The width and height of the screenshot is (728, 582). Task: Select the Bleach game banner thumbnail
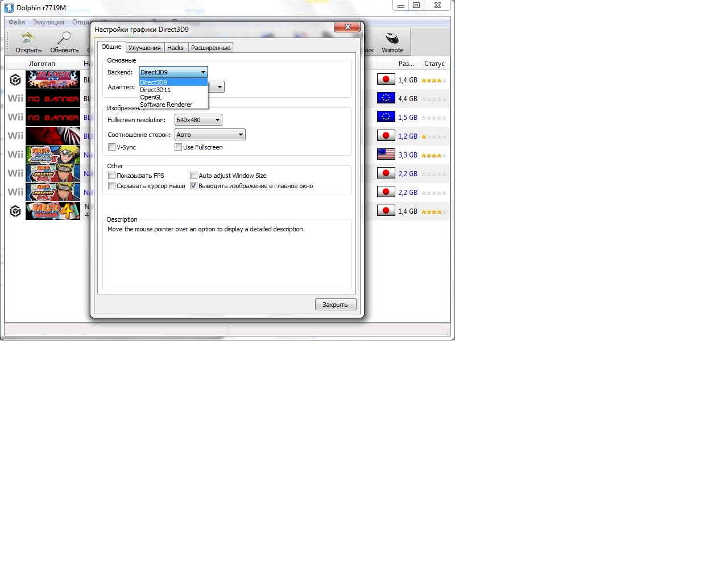53,80
